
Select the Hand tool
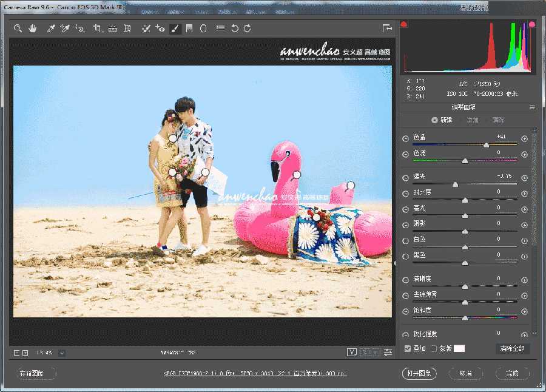click(x=33, y=28)
